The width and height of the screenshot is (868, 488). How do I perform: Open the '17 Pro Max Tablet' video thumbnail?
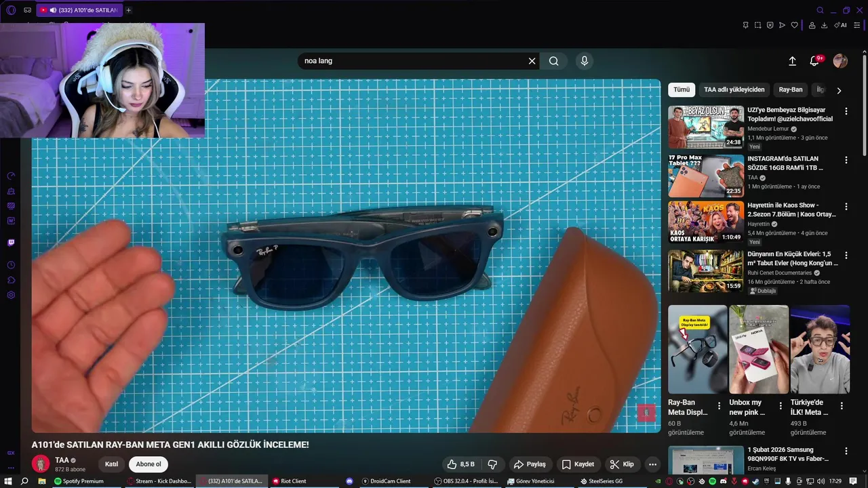coord(706,176)
